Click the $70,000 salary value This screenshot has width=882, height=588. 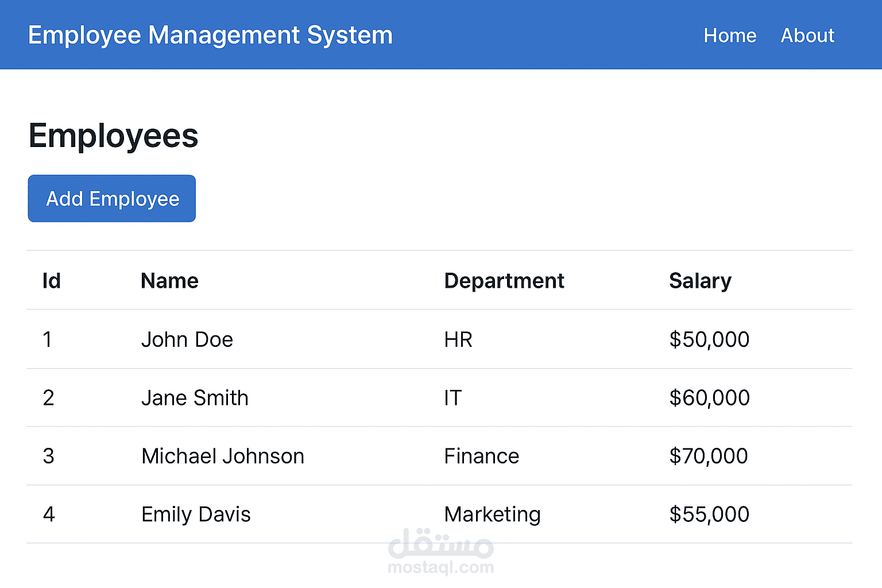tap(709, 457)
